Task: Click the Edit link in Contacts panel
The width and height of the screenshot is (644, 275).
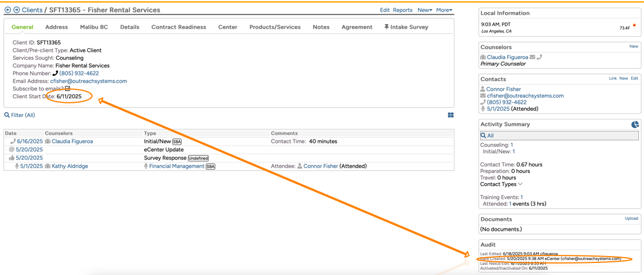Action: (x=634, y=79)
